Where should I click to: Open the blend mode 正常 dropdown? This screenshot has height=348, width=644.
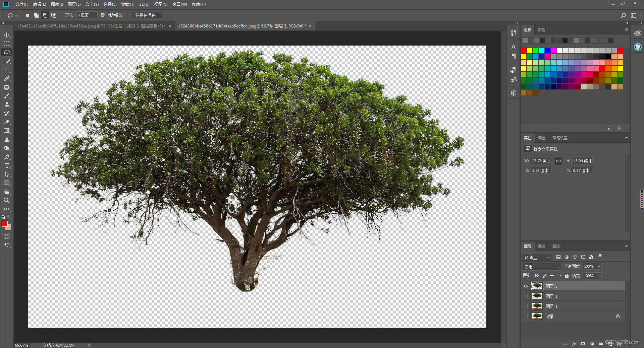[x=541, y=267]
